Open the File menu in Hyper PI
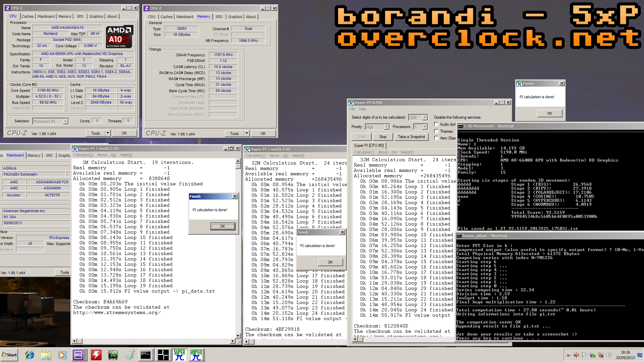 pos(352,109)
